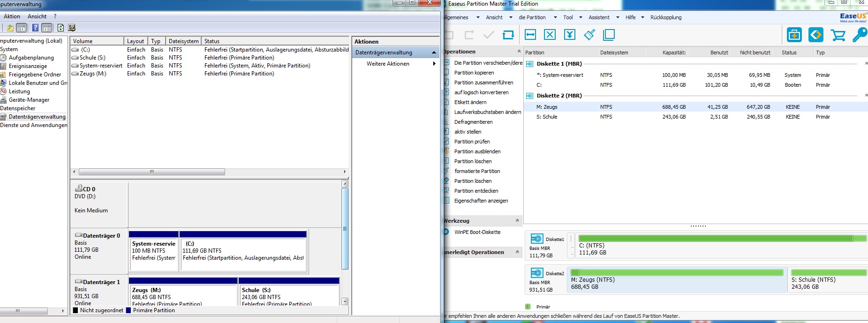The image size is (868, 323).
Task: Click the merge partition icon in EaseUS toolbar
Action: click(570, 35)
